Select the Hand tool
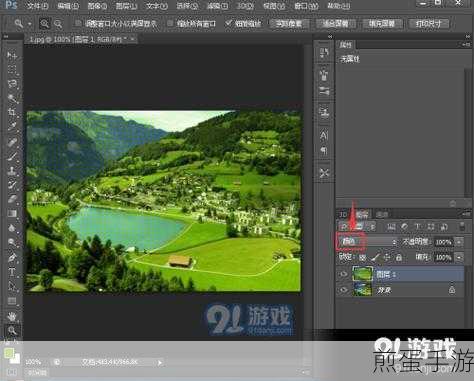 (12, 315)
